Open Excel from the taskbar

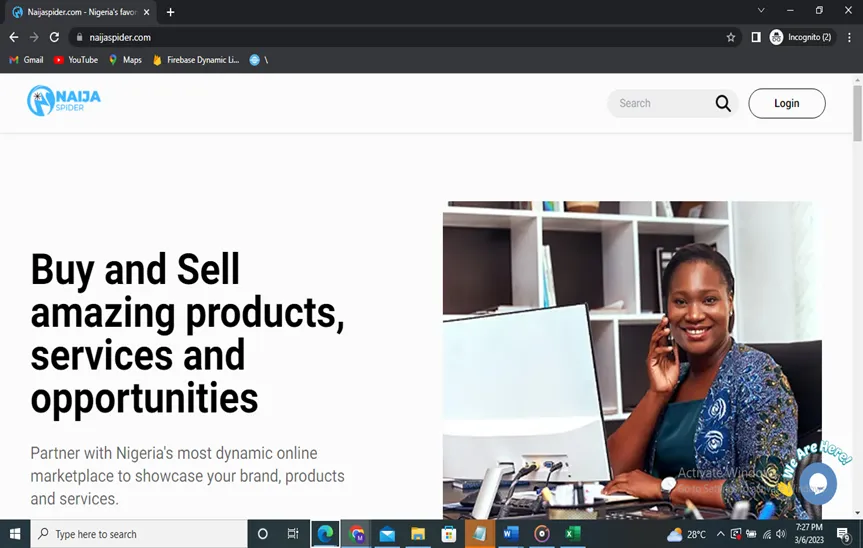pos(573,534)
